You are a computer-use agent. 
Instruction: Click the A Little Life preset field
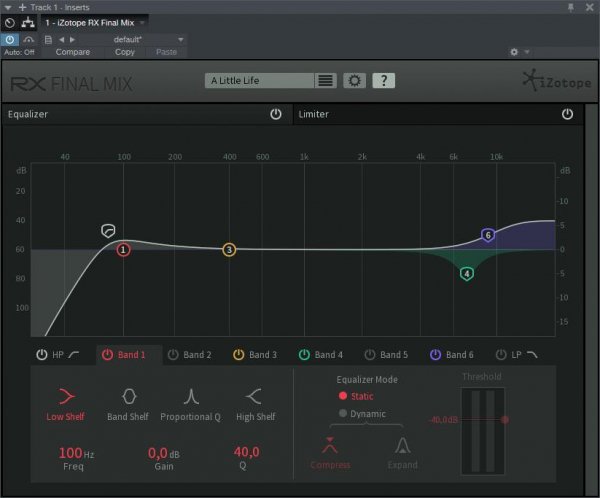[259, 81]
